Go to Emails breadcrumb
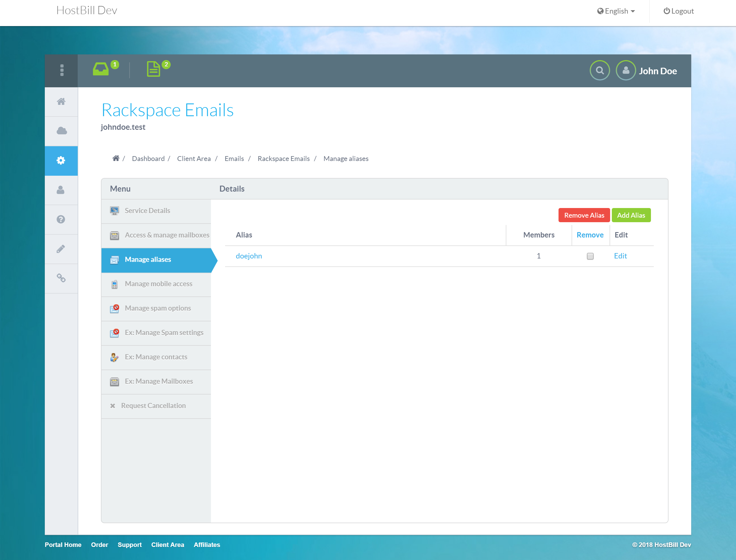The image size is (736, 560). pos(234,159)
